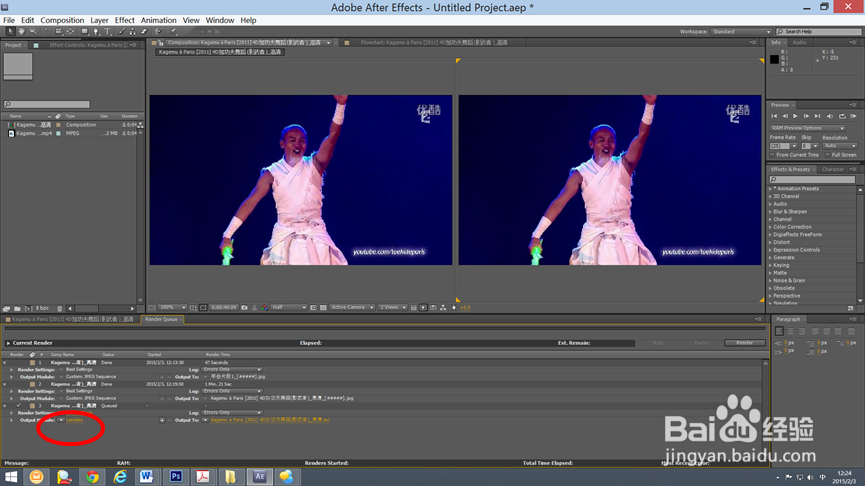Screen dimensions: 865x486
Task: Select the Clone Stamp tool
Action: point(132,31)
